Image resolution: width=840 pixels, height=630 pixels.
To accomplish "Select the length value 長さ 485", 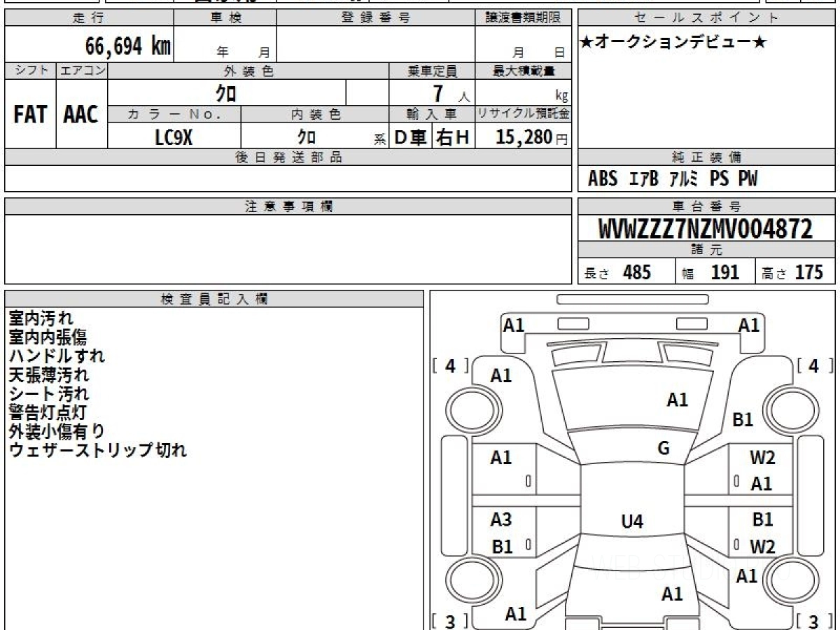I will 618,273.
